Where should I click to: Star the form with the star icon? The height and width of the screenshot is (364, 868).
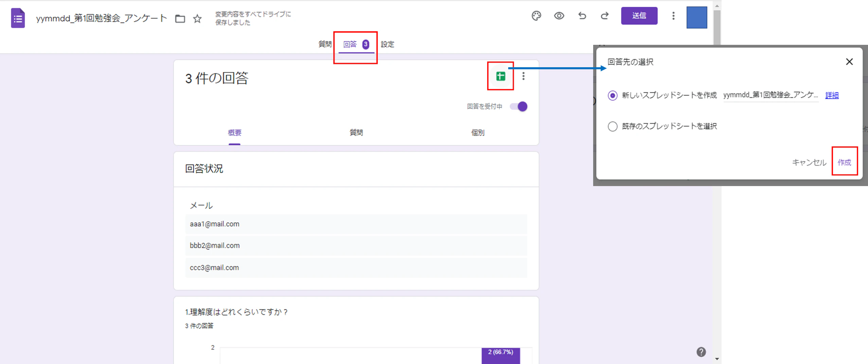[197, 18]
